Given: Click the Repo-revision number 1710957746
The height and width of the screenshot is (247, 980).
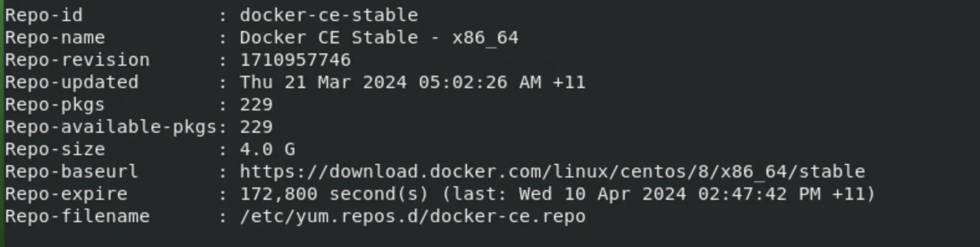Looking at the screenshot, I should click(295, 60).
